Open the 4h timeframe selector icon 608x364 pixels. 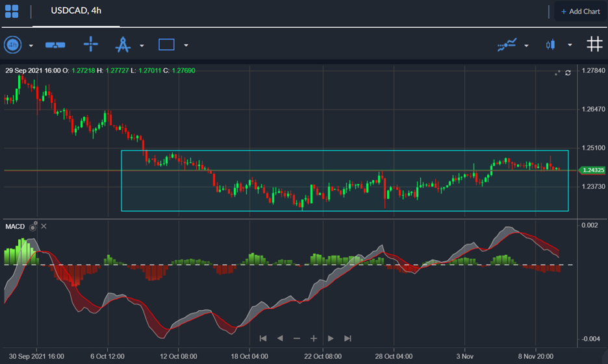[13, 45]
